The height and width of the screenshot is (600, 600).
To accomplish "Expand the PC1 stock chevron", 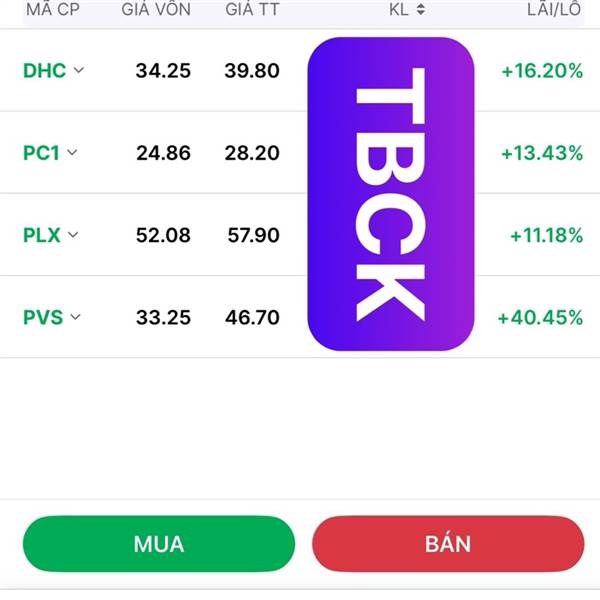I will click(72, 153).
